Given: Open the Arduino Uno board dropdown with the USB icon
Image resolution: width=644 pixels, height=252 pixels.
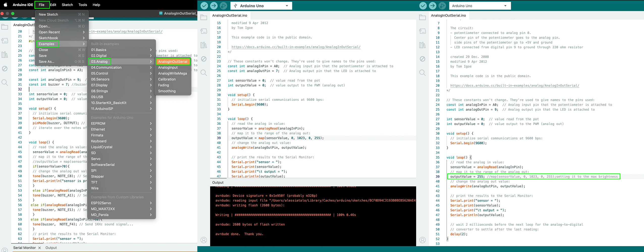Looking at the screenshot, I should pos(261,6).
